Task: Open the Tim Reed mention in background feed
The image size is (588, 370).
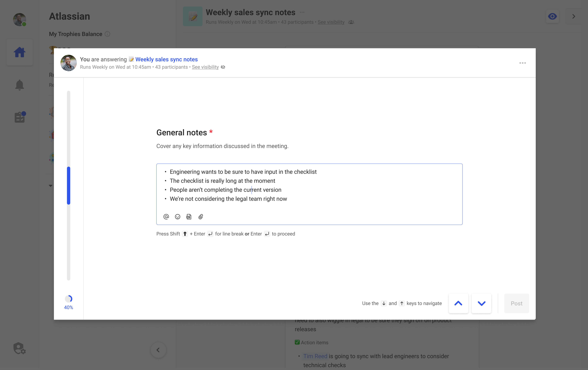Action: point(315,356)
